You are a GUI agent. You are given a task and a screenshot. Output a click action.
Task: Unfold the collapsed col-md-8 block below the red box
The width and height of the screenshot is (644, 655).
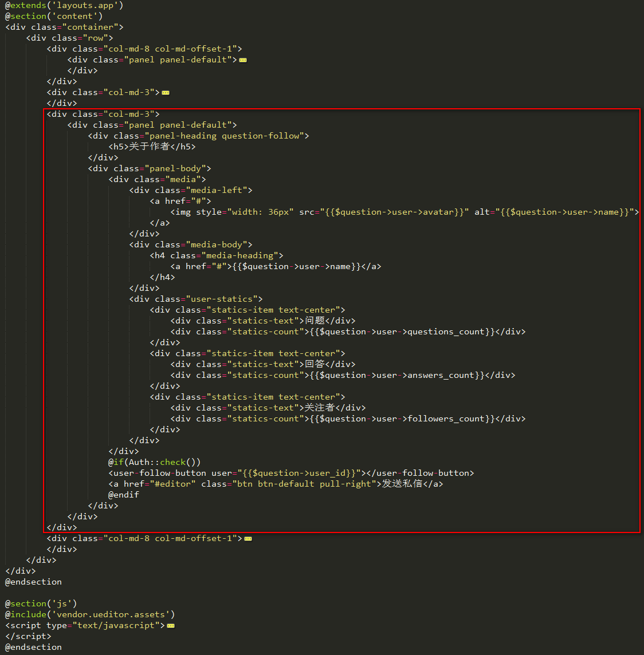pyautogui.click(x=248, y=539)
